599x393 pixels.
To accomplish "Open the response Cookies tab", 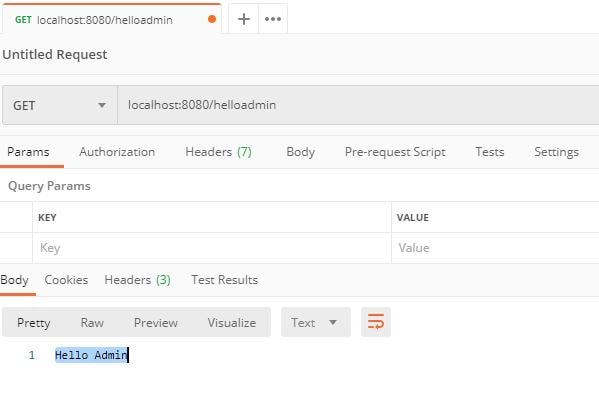I will pyautogui.click(x=66, y=280).
